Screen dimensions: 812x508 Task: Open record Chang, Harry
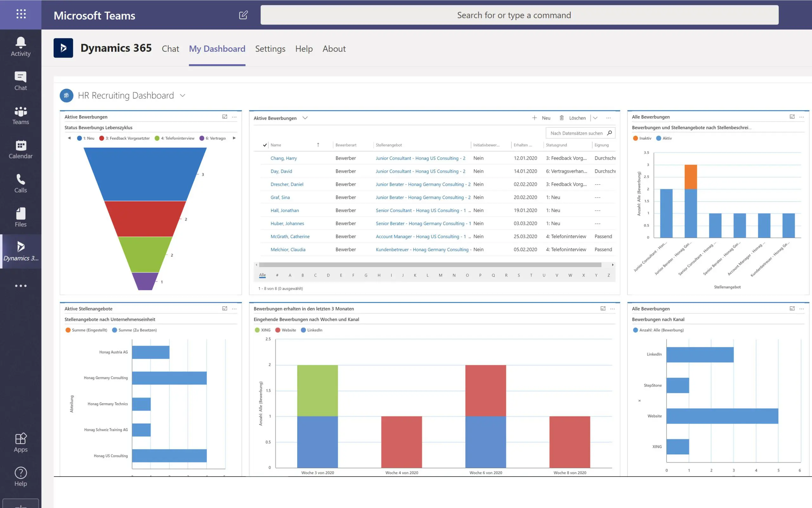click(x=284, y=158)
